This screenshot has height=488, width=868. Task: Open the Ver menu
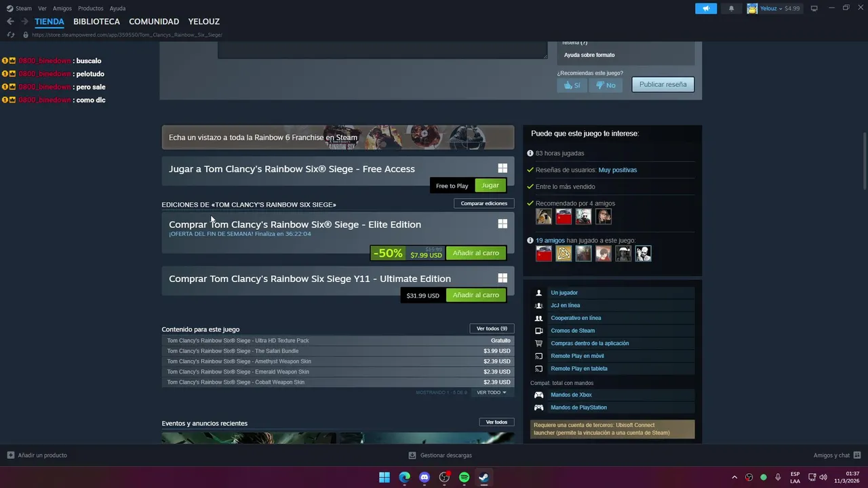pyautogui.click(x=43, y=8)
